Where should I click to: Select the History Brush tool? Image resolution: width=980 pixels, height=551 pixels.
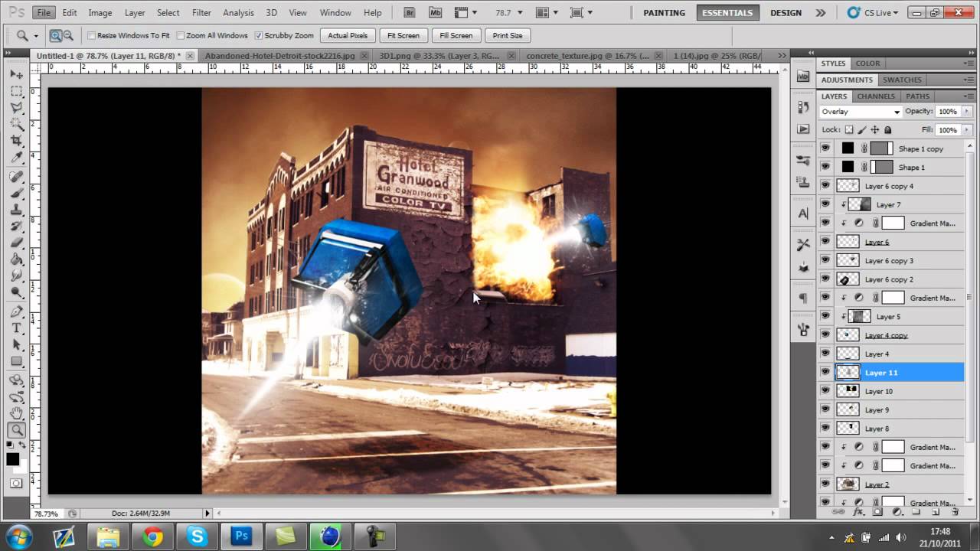point(16,227)
